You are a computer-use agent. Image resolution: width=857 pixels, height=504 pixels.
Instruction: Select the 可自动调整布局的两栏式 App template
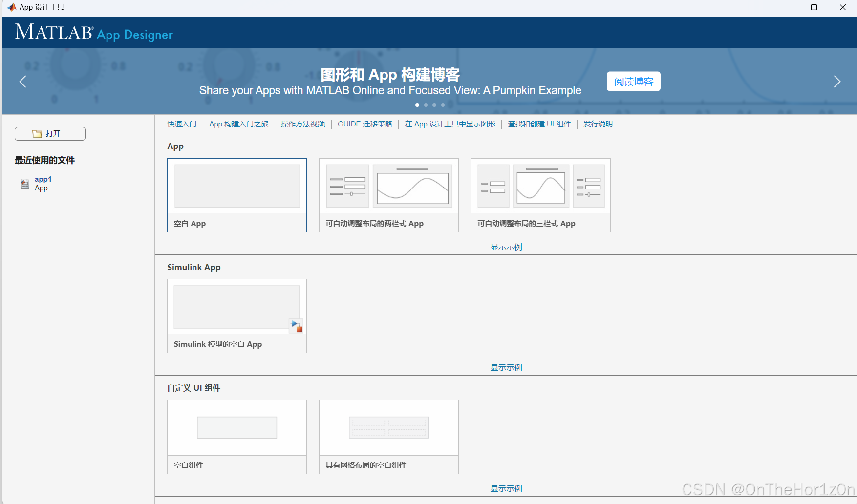coord(389,195)
